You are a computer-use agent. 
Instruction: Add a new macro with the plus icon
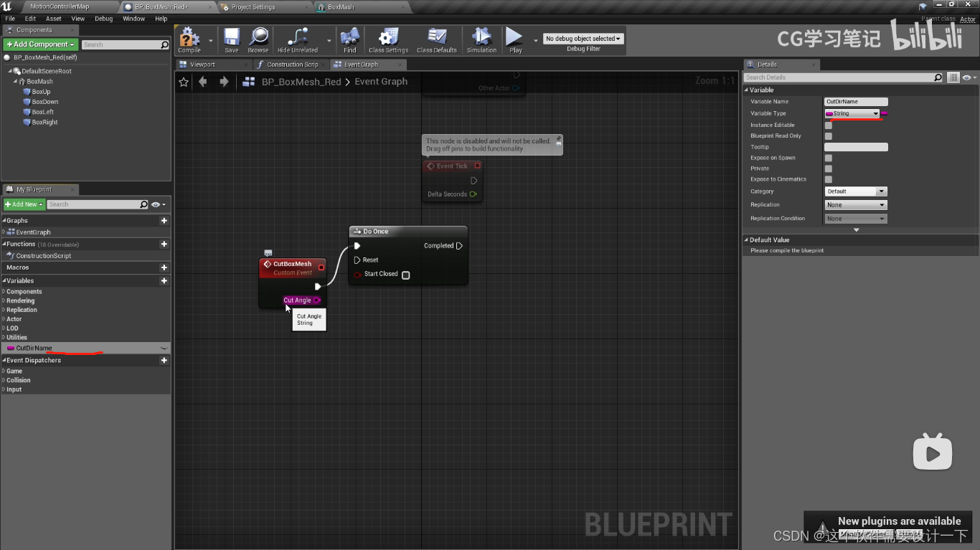pyautogui.click(x=164, y=267)
